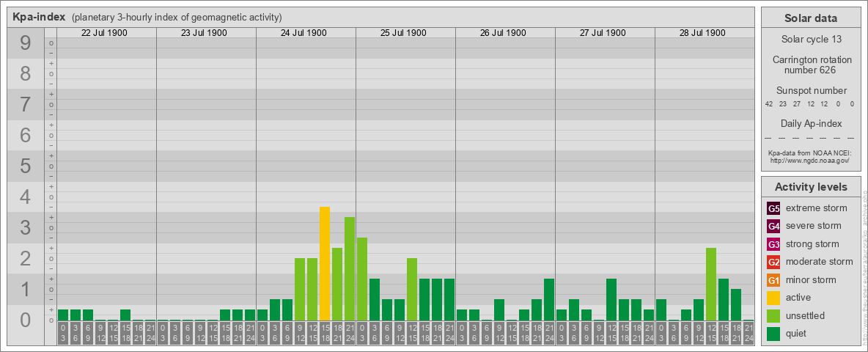Click 'Kpa-data from NOAA NCEI:' text

(809, 153)
